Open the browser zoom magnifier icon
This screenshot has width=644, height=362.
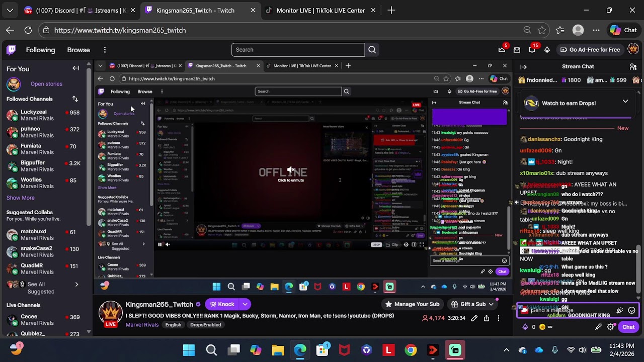tap(527, 30)
